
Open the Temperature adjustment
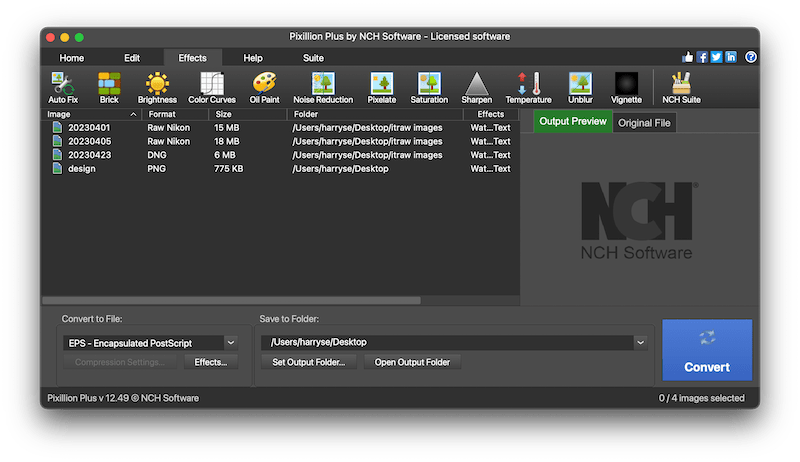(529, 88)
